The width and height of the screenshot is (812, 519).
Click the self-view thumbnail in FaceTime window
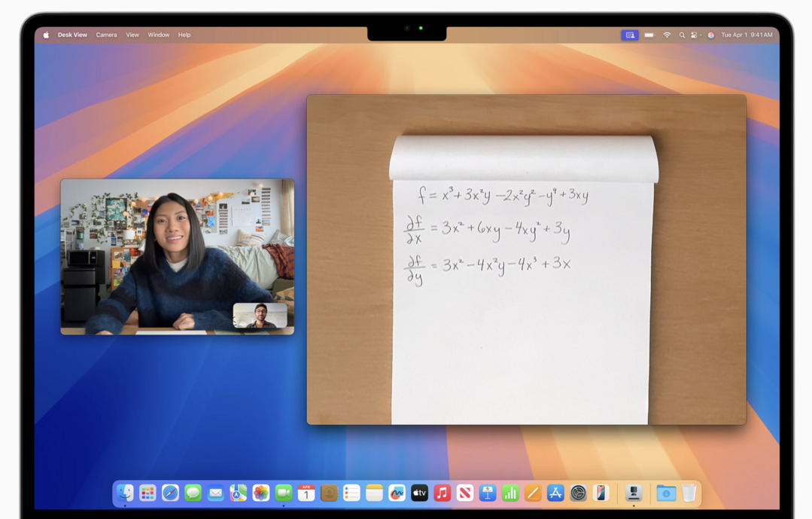pyautogui.click(x=260, y=316)
